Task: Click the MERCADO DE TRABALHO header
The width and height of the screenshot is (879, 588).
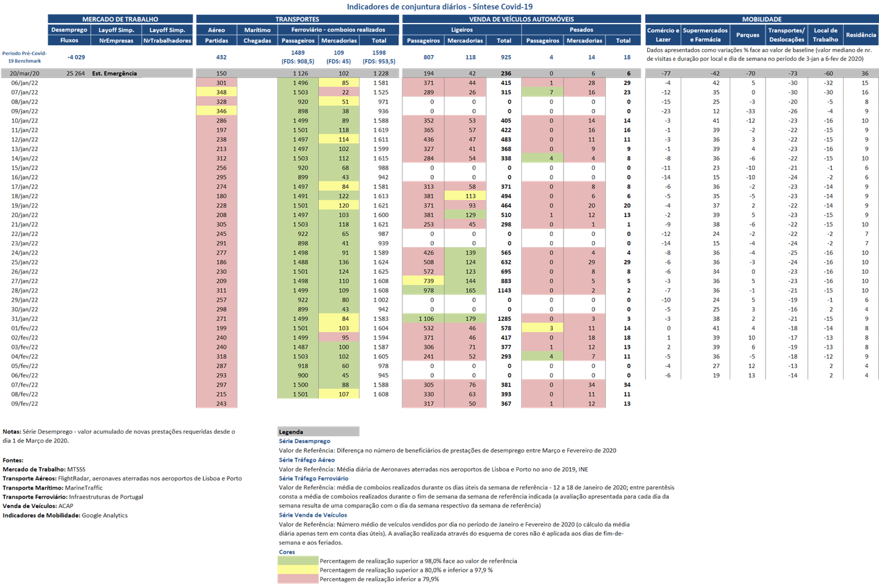Action: 120,19
